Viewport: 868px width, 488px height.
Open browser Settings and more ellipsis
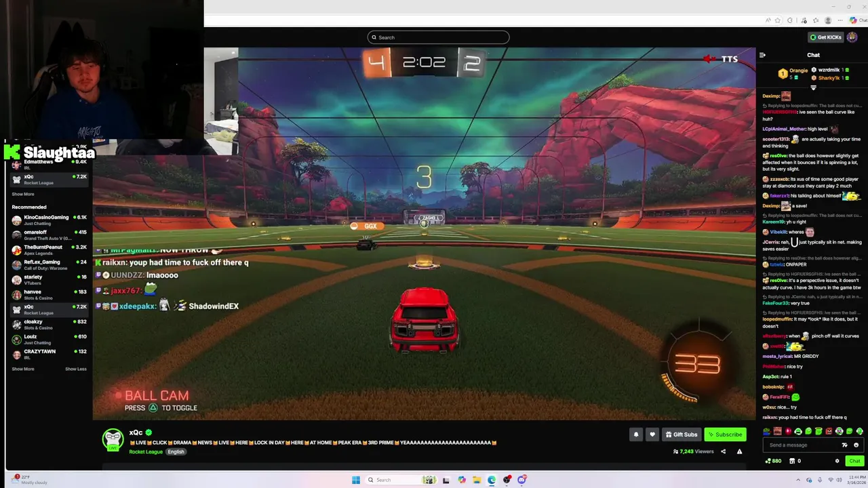(x=840, y=20)
